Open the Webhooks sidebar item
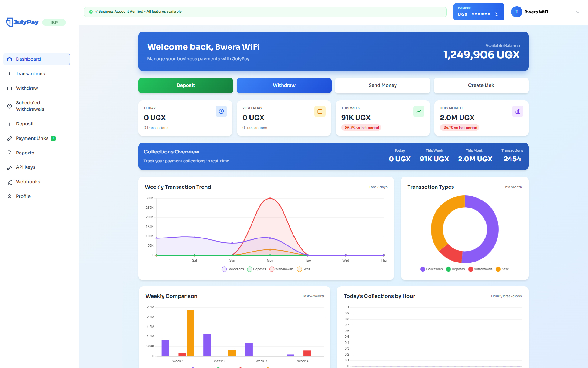 pos(28,182)
